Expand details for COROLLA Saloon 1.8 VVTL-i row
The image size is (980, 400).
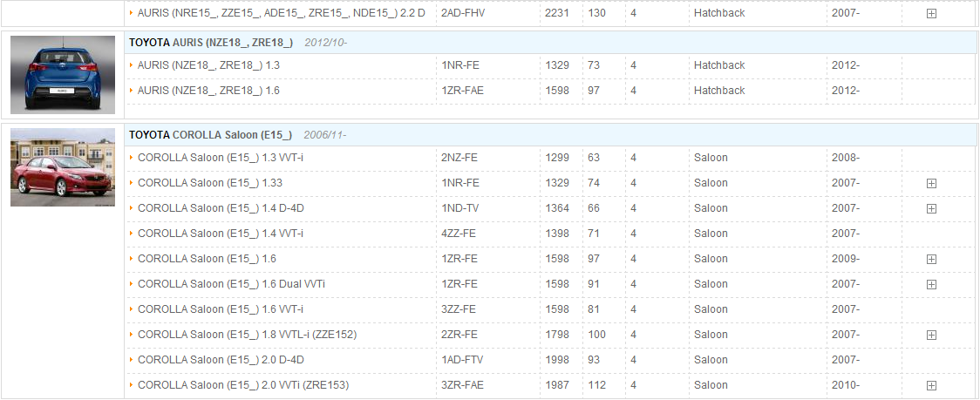931,335
